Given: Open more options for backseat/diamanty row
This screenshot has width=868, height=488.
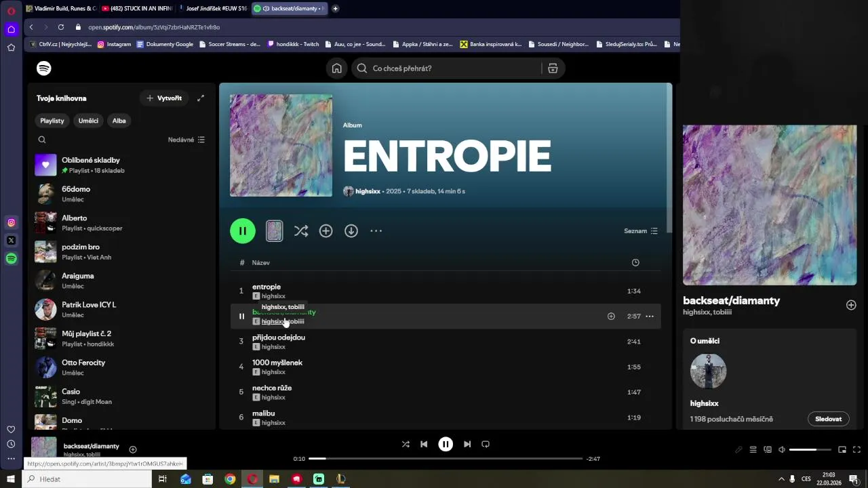Looking at the screenshot, I should [x=650, y=316].
